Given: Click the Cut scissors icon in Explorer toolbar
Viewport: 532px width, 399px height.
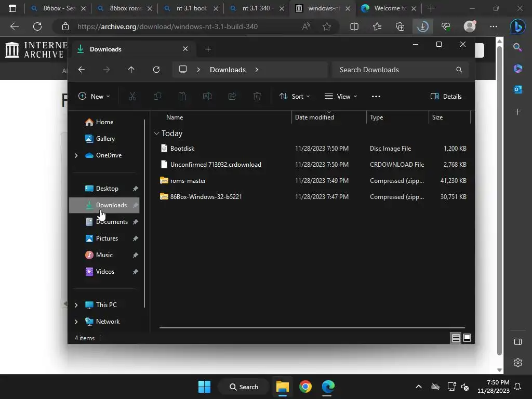Looking at the screenshot, I should click(132, 96).
